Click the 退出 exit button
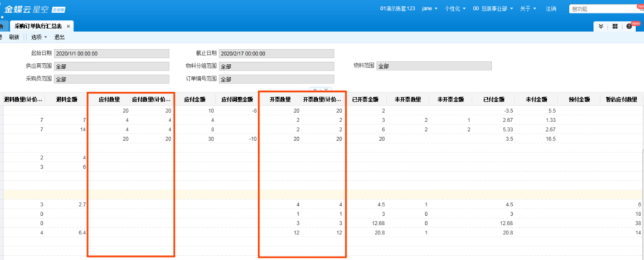Image resolution: width=644 pixels, height=260 pixels. pyautogui.click(x=60, y=38)
